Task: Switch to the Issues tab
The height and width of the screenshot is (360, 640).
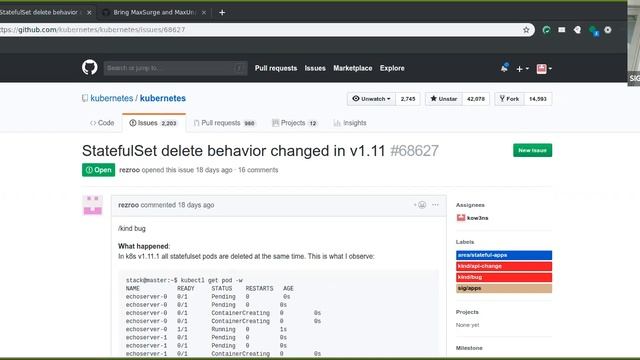Action: 154,123
